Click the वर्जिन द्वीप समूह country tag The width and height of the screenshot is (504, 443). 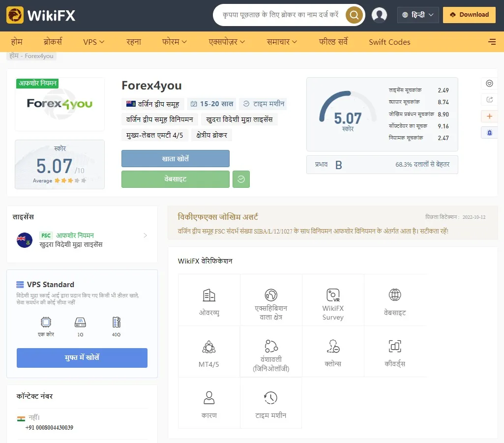click(x=153, y=104)
